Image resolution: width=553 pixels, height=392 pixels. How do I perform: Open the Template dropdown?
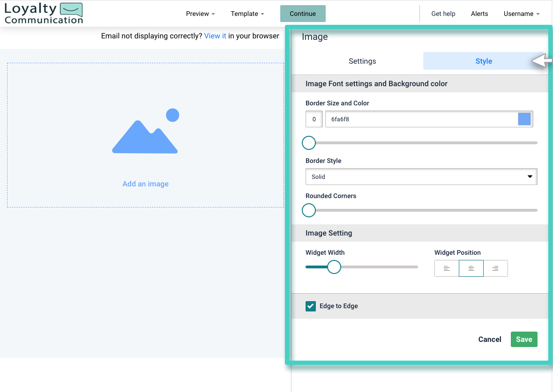(x=247, y=14)
